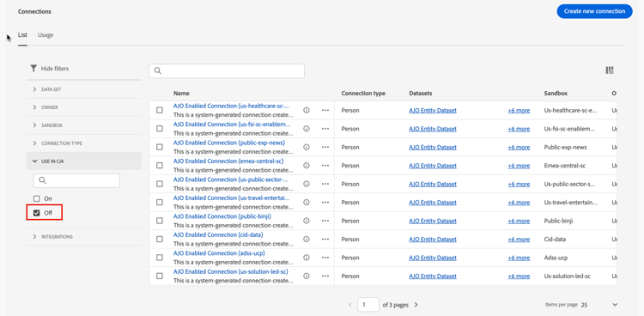Open more actions menu for us-solution-led-sc connection
Screen dimensions: 644x316
click(325, 276)
